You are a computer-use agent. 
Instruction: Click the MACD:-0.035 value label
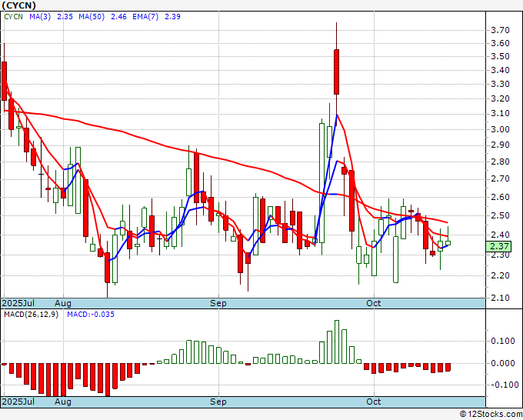pyautogui.click(x=91, y=315)
